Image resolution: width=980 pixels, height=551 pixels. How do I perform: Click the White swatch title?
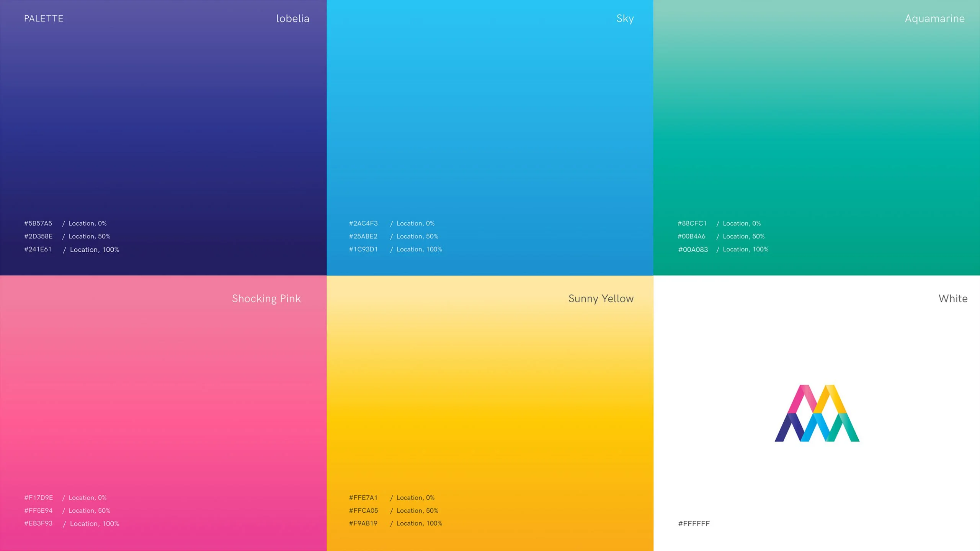[953, 298]
